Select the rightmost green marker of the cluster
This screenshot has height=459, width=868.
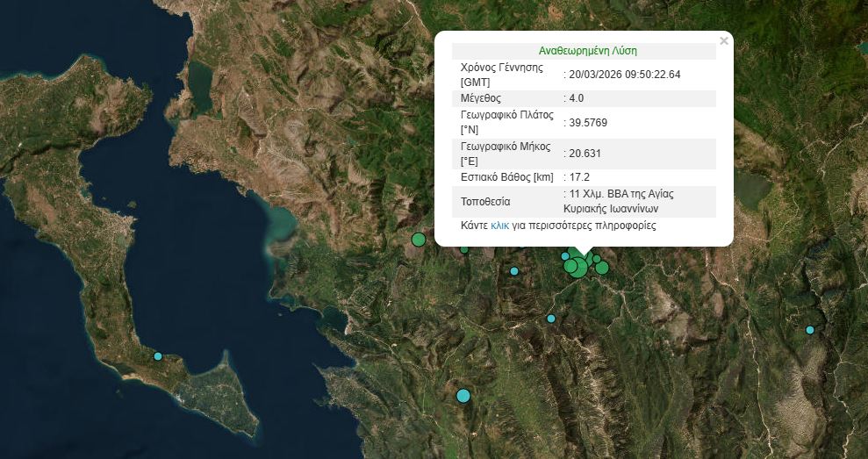[602, 268]
